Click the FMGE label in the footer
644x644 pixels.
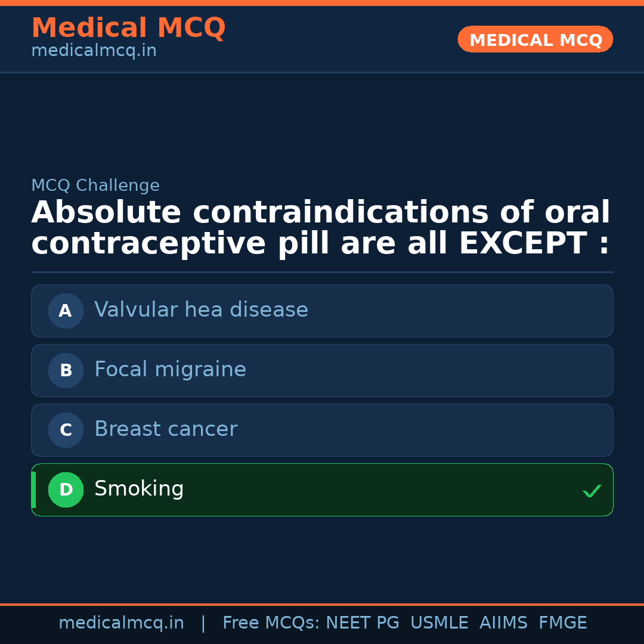(562, 623)
